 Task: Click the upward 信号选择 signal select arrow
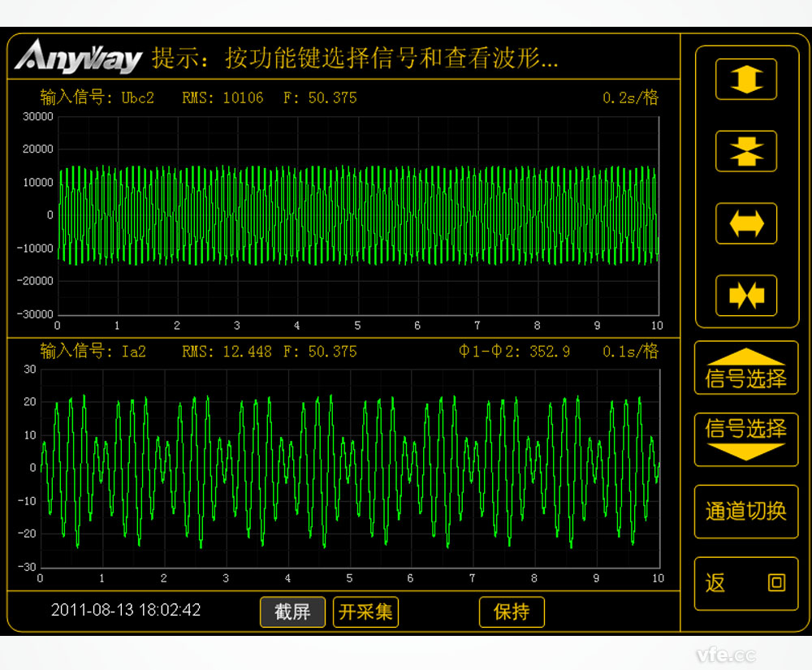745,367
